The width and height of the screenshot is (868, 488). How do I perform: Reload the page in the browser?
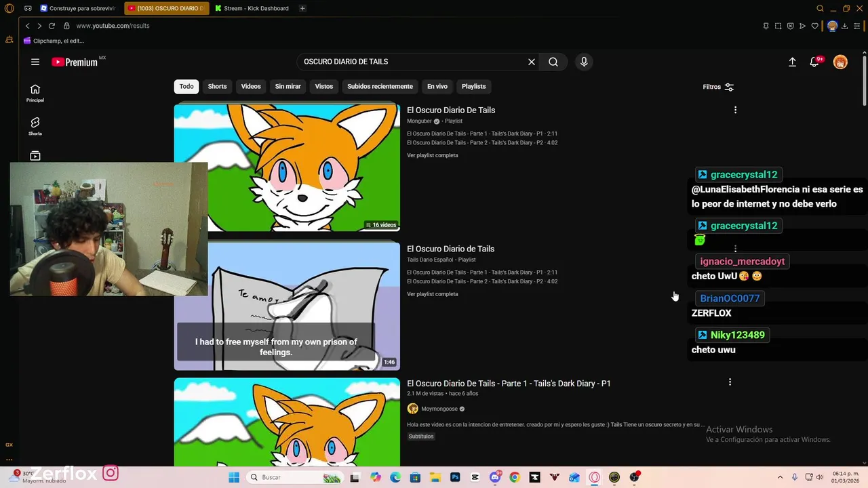point(52,26)
